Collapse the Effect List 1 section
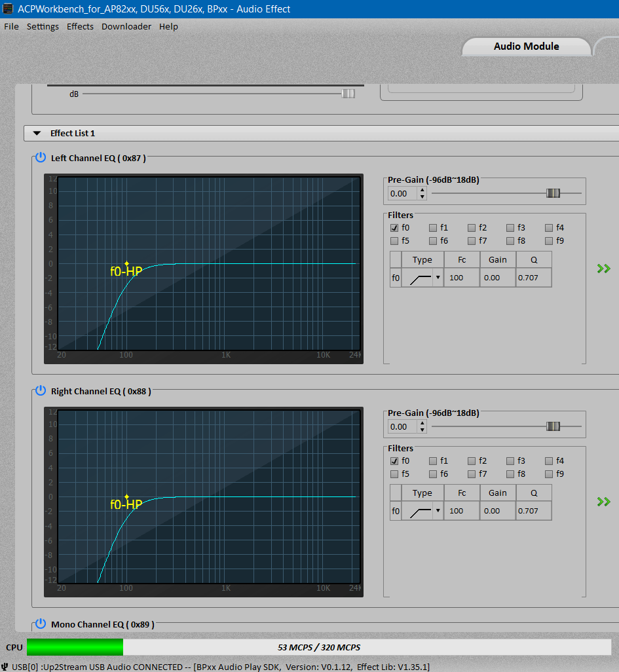This screenshot has height=672, width=619. (37, 133)
